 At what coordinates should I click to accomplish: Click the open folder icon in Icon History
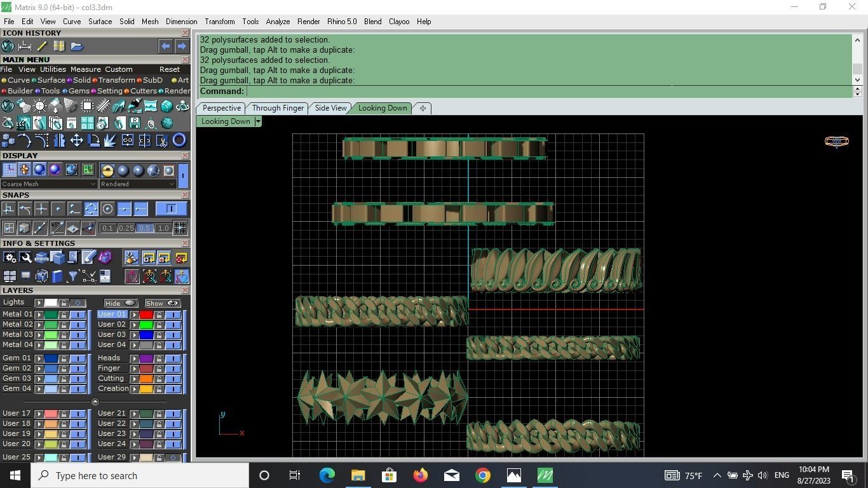77,46
